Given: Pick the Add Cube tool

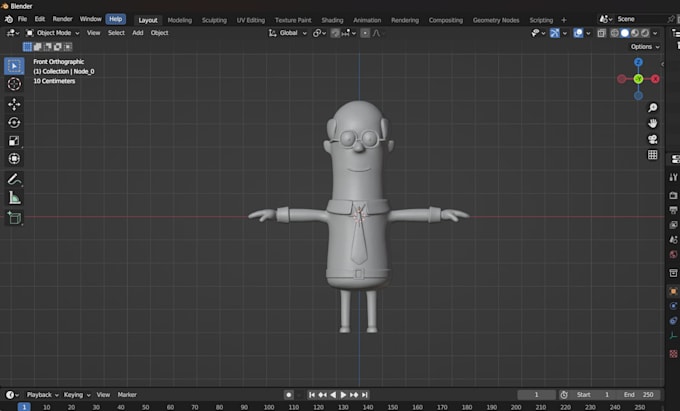Looking at the screenshot, I should pyautogui.click(x=14, y=218).
